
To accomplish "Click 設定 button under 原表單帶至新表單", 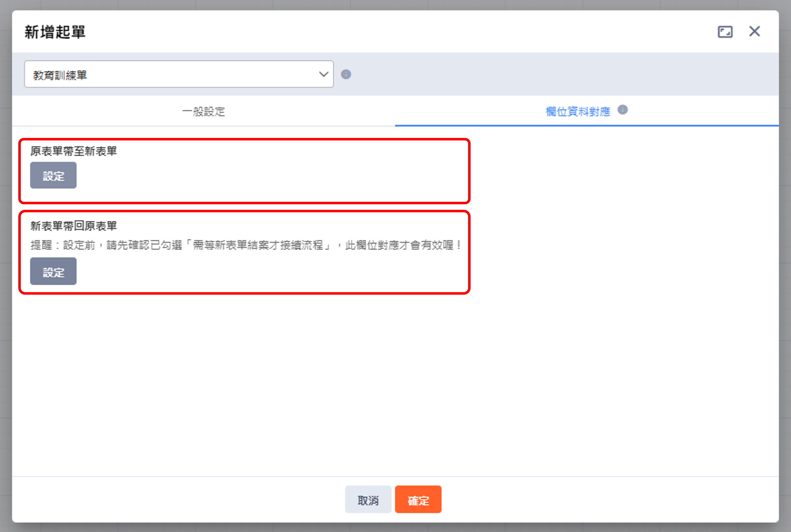I will 53,175.
